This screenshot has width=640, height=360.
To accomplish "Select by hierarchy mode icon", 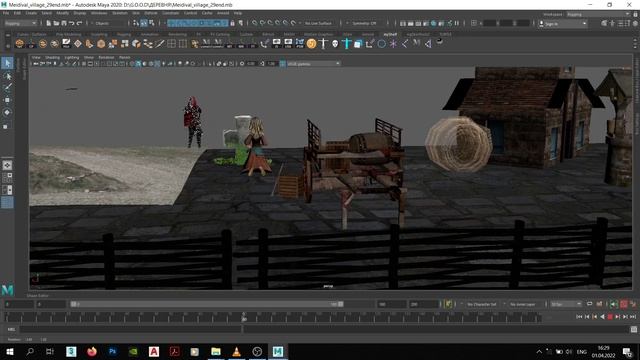I will click(136, 23).
